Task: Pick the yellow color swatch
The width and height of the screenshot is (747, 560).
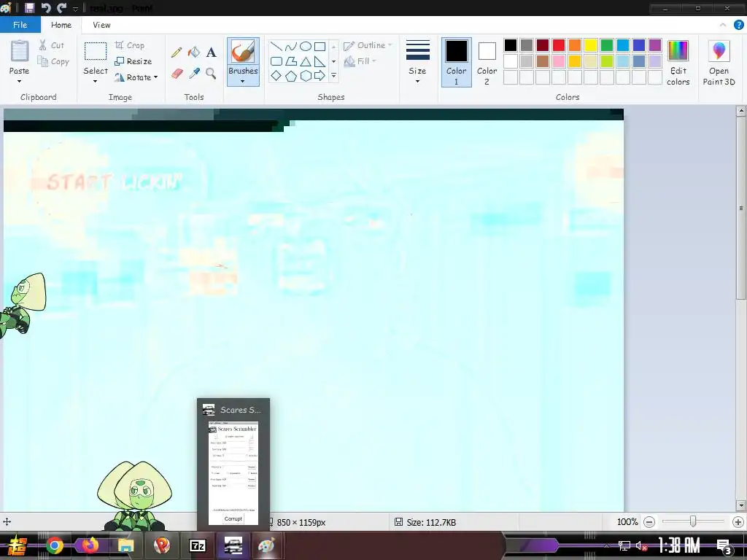Action: (x=591, y=45)
